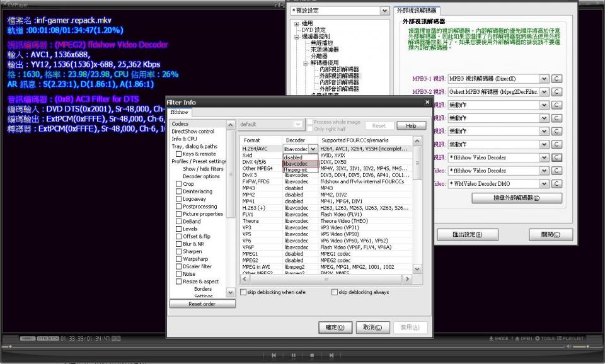Enable the Deinterlacing filter checkbox
The height and width of the screenshot is (364, 605).
point(179,191)
